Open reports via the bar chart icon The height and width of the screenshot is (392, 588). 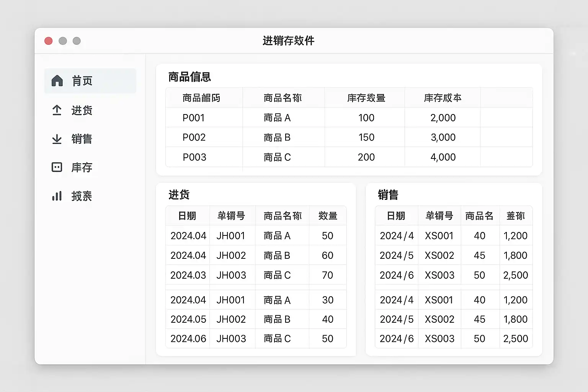point(57,196)
